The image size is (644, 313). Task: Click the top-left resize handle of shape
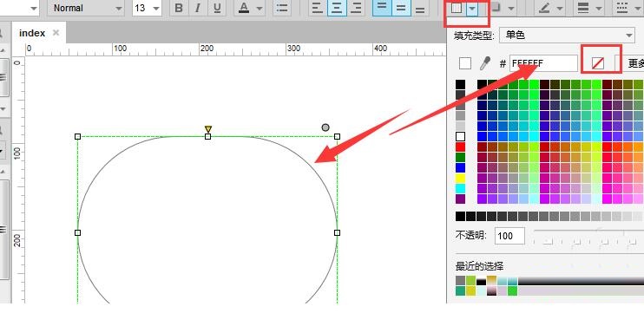point(77,136)
